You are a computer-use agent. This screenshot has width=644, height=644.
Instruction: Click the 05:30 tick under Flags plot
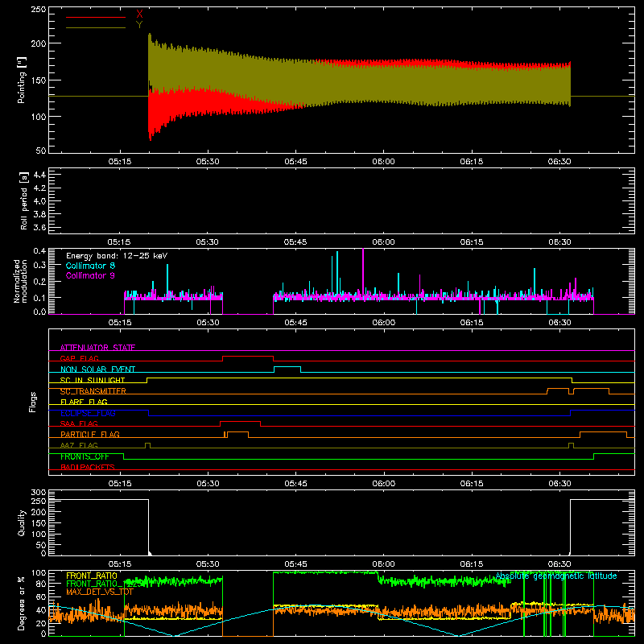point(208,484)
